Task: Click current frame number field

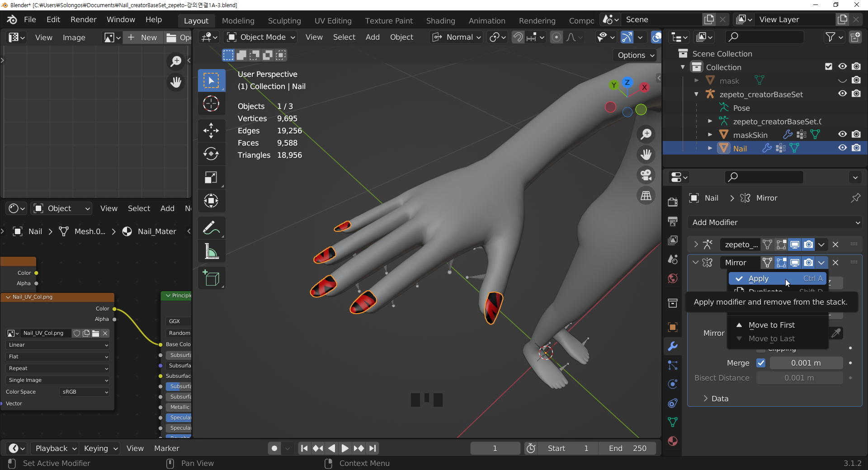Action: 495,448
